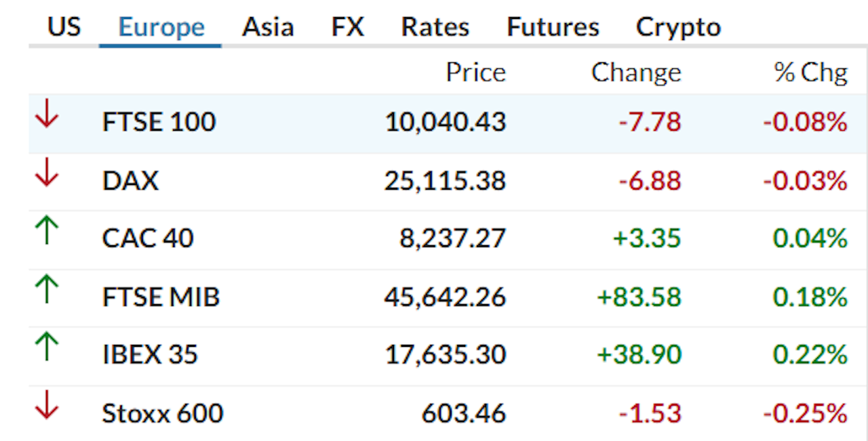The width and height of the screenshot is (868, 441).
Task: Click the Europe tab label
Action: (x=161, y=27)
